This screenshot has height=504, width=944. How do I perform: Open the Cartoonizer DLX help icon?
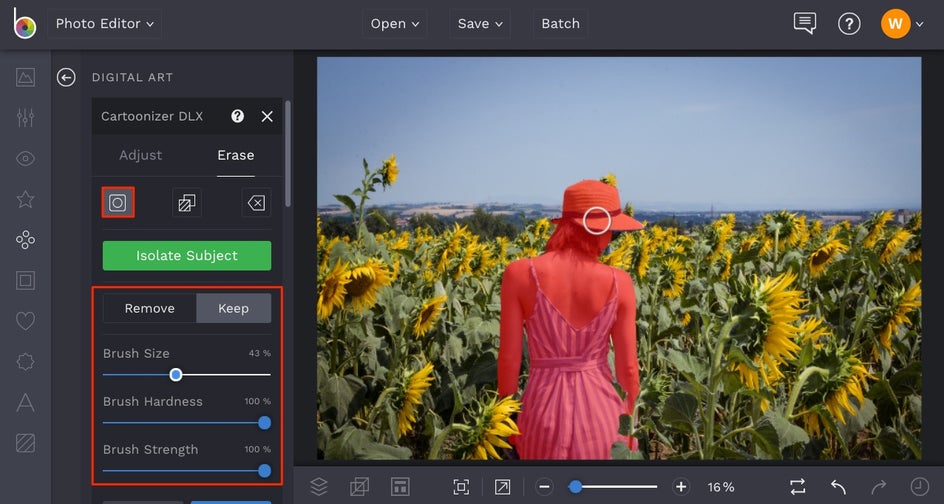(237, 116)
